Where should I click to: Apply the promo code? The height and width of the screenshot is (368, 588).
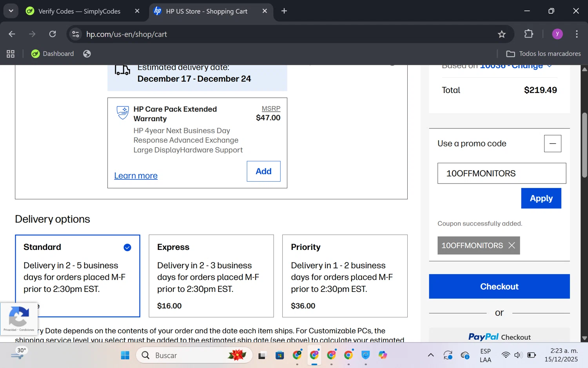[x=541, y=198]
